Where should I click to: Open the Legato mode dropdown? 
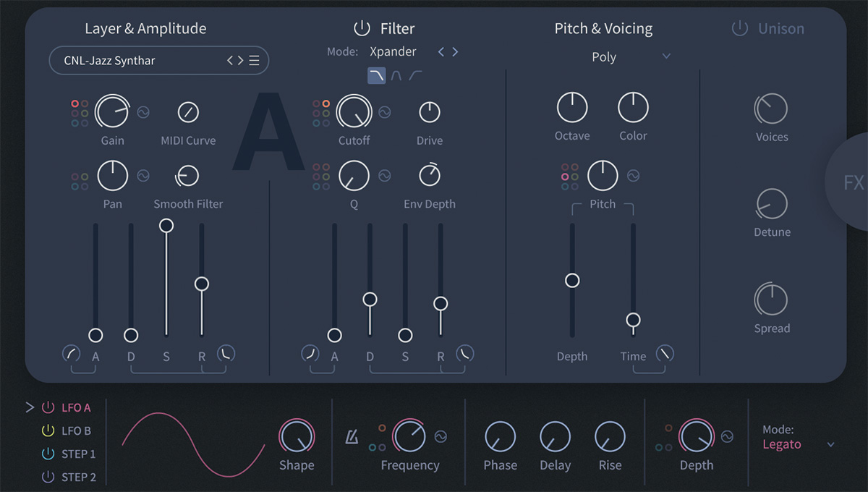(x=799, y=444)
